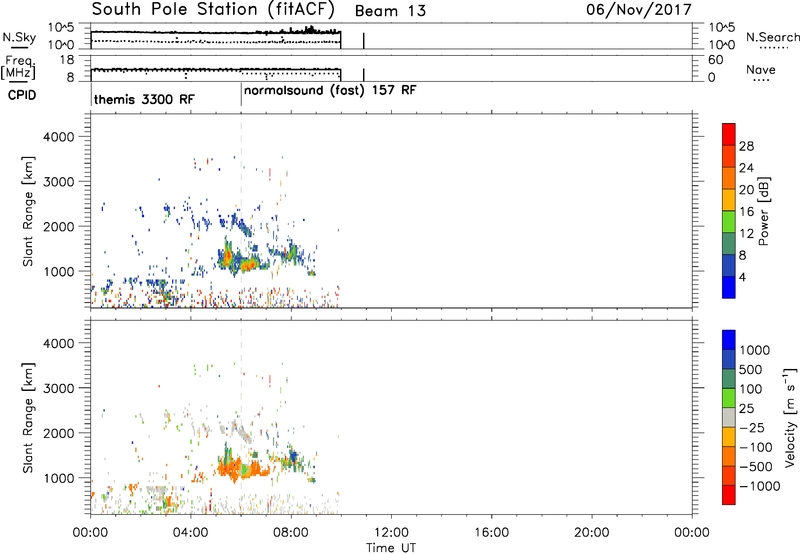Screen dimensions: 800x554
Task: Click the "1000" tick of the velocity panel
Action: [58, 478]
